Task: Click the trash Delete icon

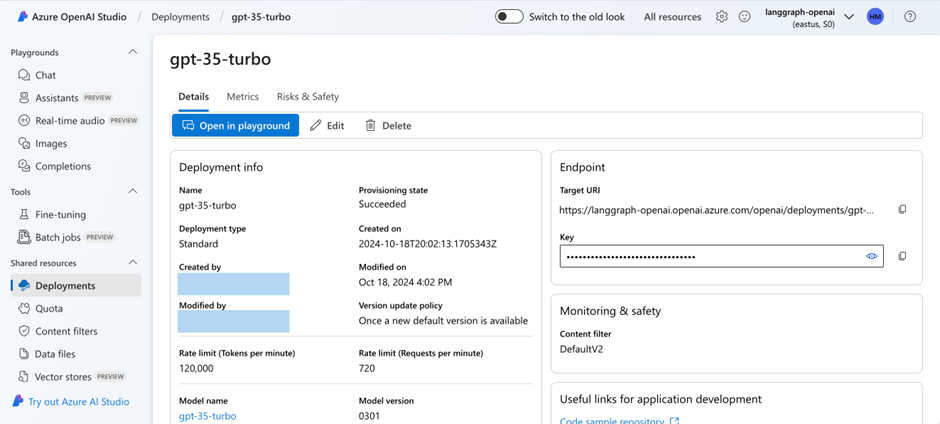Action: [370, 125]
